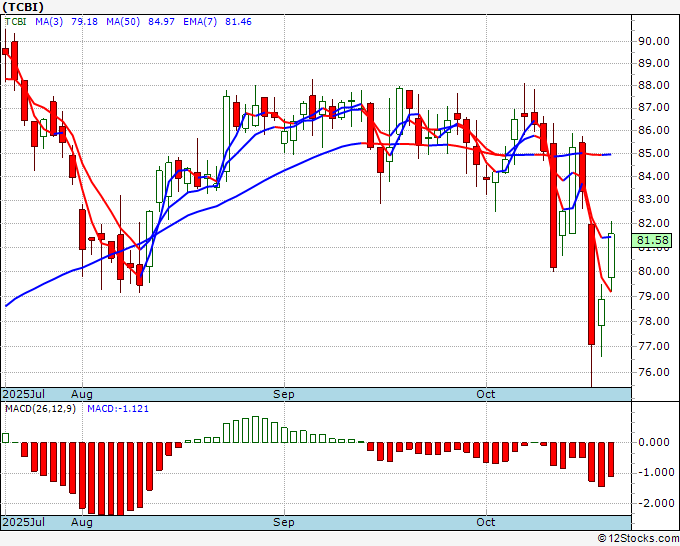
Task: Click Aug below the MACD panel
Action: pyautogui.click(x=82, y=522)
